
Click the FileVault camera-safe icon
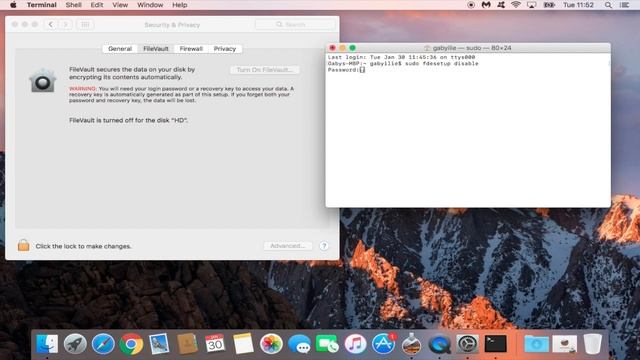click(42, 80)
